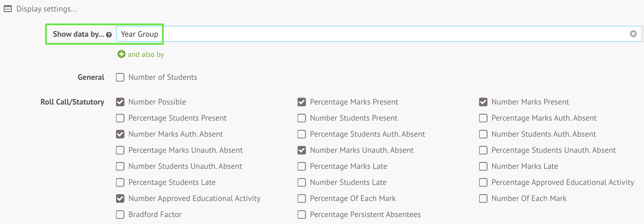Uncheck Number Possible
This screenshot has width=644, height=224.
coord(120,102)
